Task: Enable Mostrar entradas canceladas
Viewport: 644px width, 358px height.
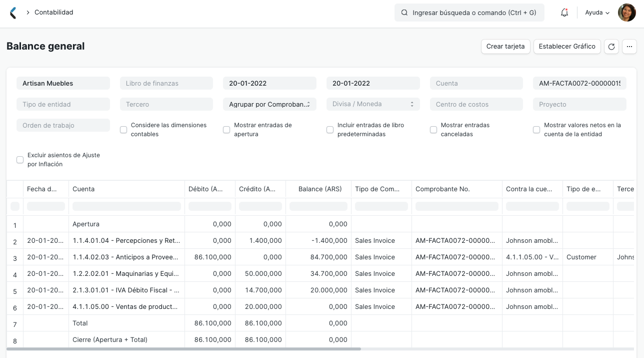Action: click(x=433, y=130)
